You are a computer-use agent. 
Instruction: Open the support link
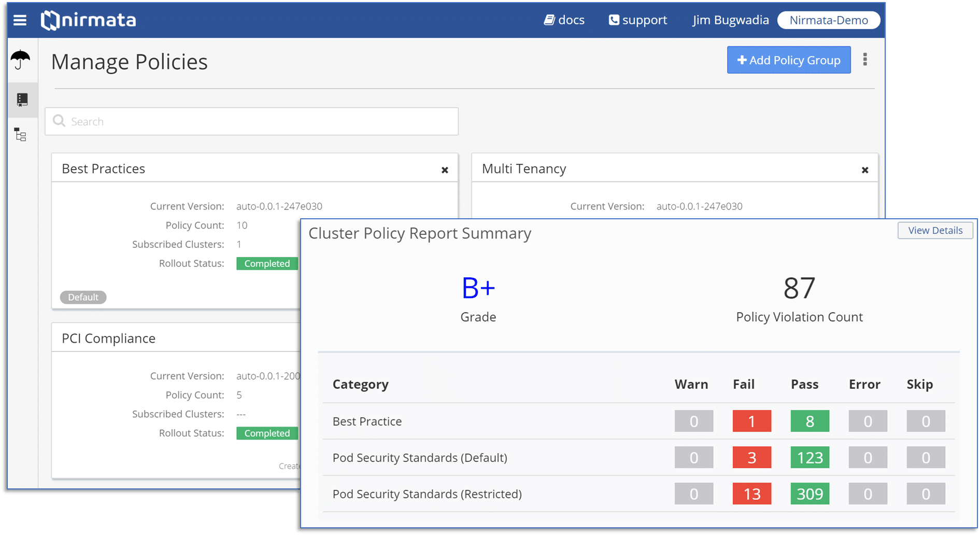(x=638, y=20)
